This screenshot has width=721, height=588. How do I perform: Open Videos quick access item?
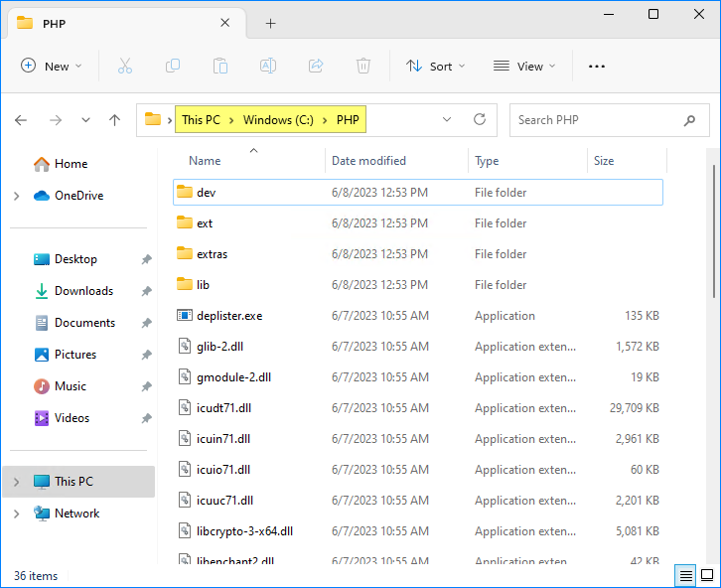62,418
